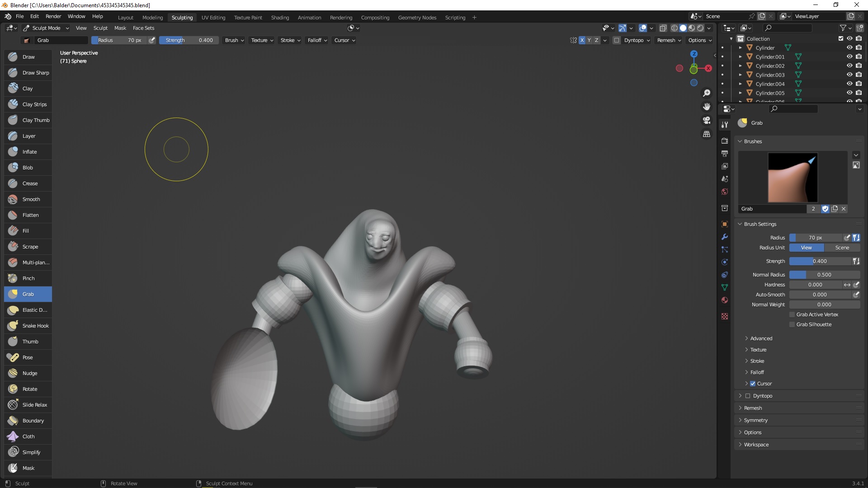Click the Strength slider in header
This screenshot has height=488, width=868.
pyautogui.click(x=189, y=40)
